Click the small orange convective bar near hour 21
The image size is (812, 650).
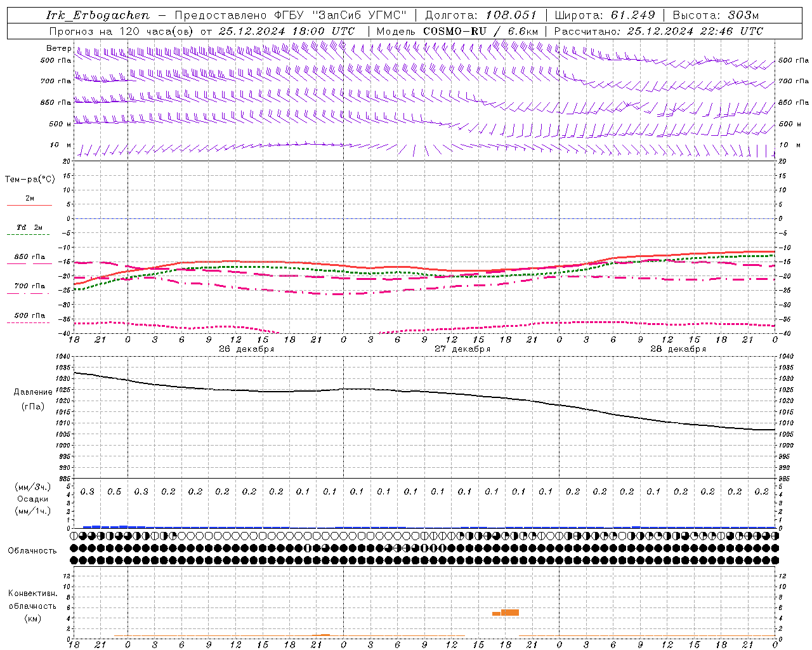pyautogui.click(x=320, y=635)
